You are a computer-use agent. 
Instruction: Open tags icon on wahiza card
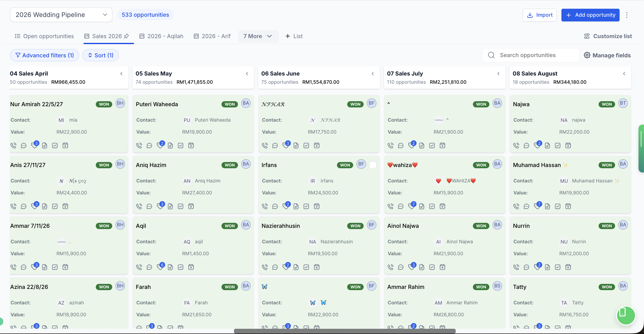click(412, 206)
